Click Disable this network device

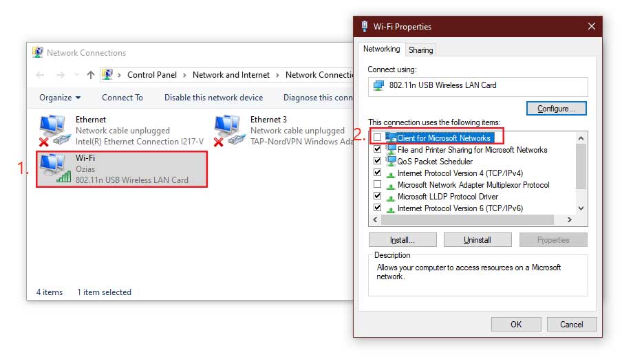click(x=213, y=98)
